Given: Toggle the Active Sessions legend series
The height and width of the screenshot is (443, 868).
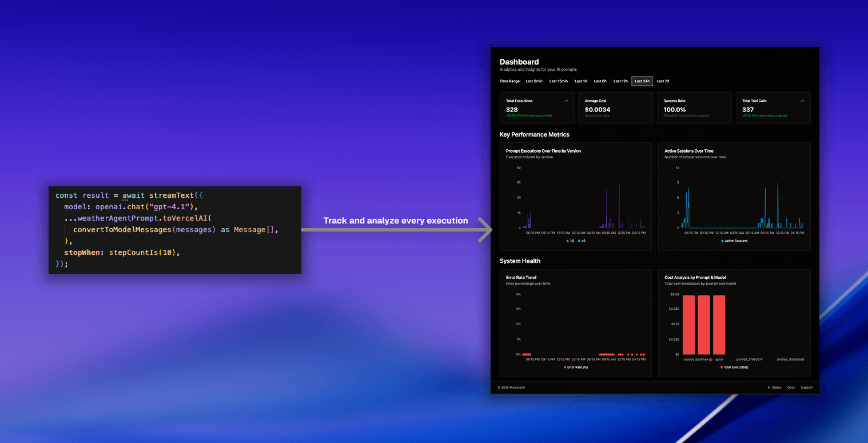Looking at the screenshot, I should coord(723,241).
